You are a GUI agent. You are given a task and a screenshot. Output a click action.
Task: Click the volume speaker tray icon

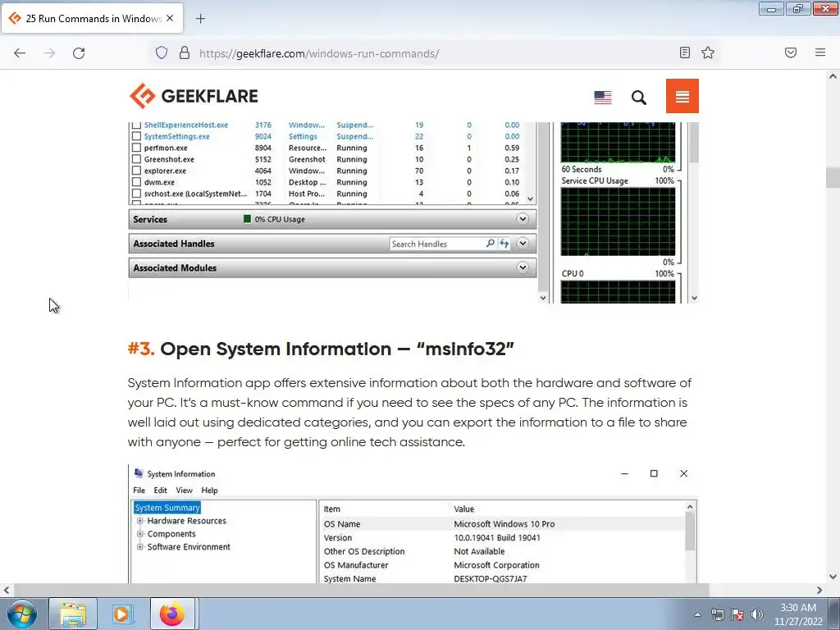pyautogui.click(x=757, y=614)
